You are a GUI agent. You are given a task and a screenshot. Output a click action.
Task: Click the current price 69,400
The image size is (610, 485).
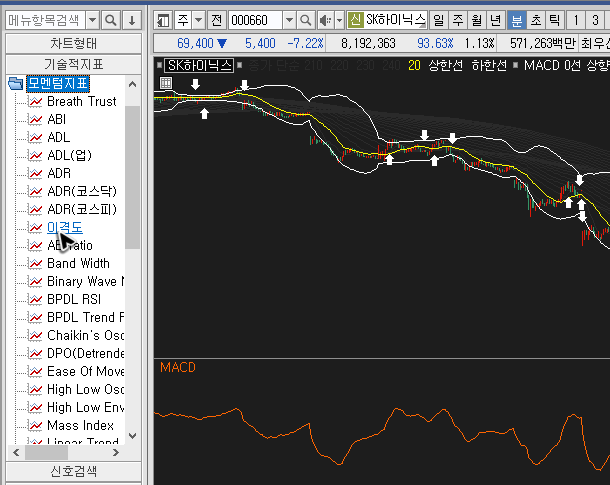pos(195,43)
